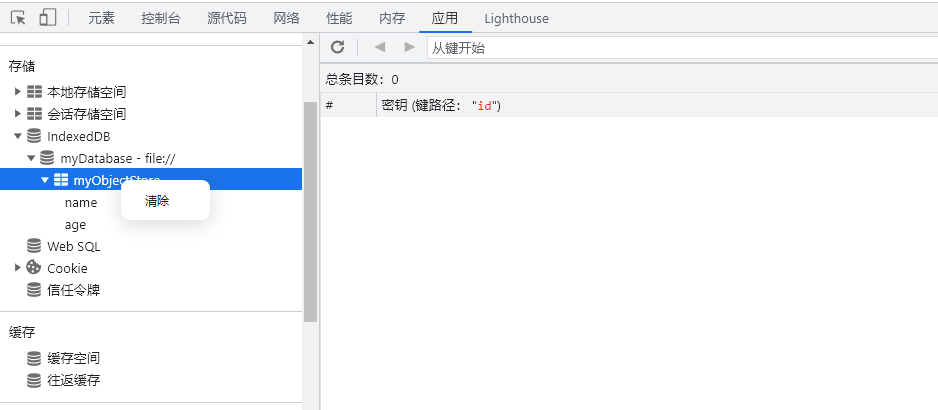Click the previous page arrow icon
Viewport: 938px width, 410px height.
pos(379,47)
